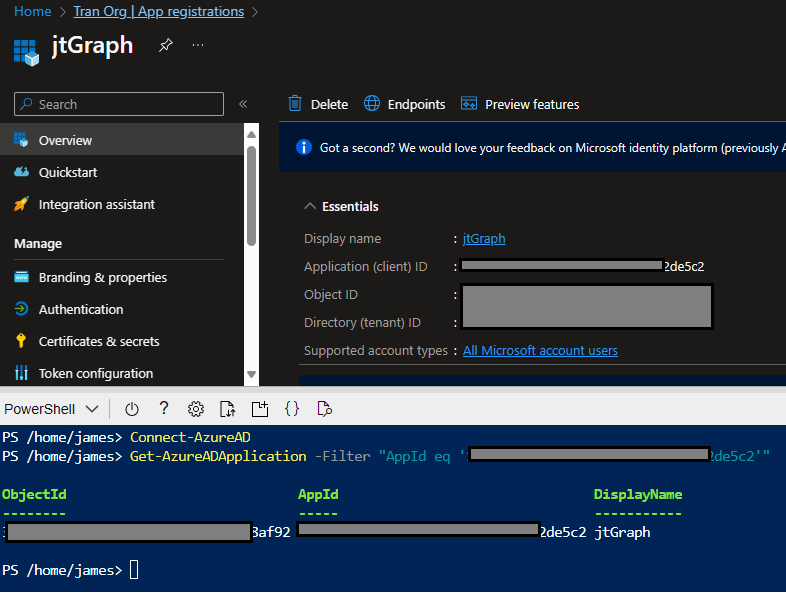The height and width of the screenshot is (601, 786).
Task: Open Cloud Shell help question mark
Action: (x=164, y=409)
